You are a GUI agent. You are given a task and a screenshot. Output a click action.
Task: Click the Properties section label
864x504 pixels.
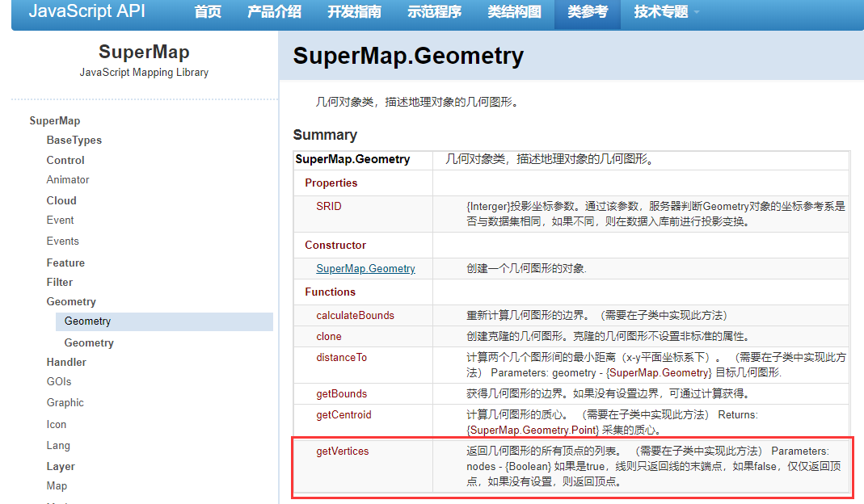331,183
